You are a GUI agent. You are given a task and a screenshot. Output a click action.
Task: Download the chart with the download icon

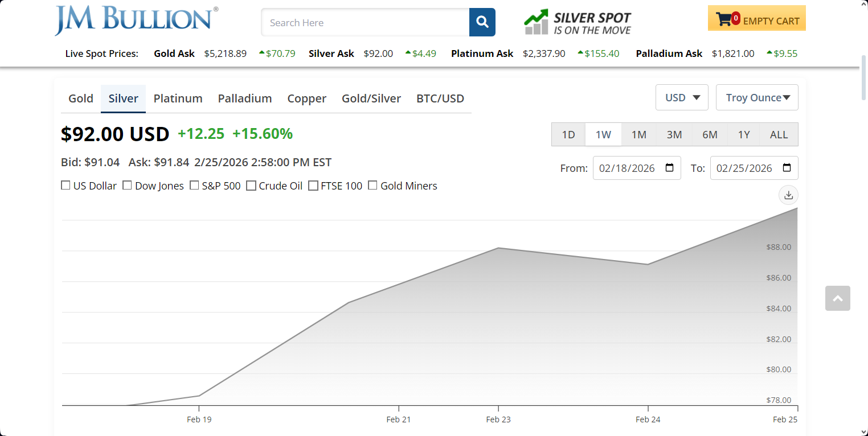(x=788, y=195)
